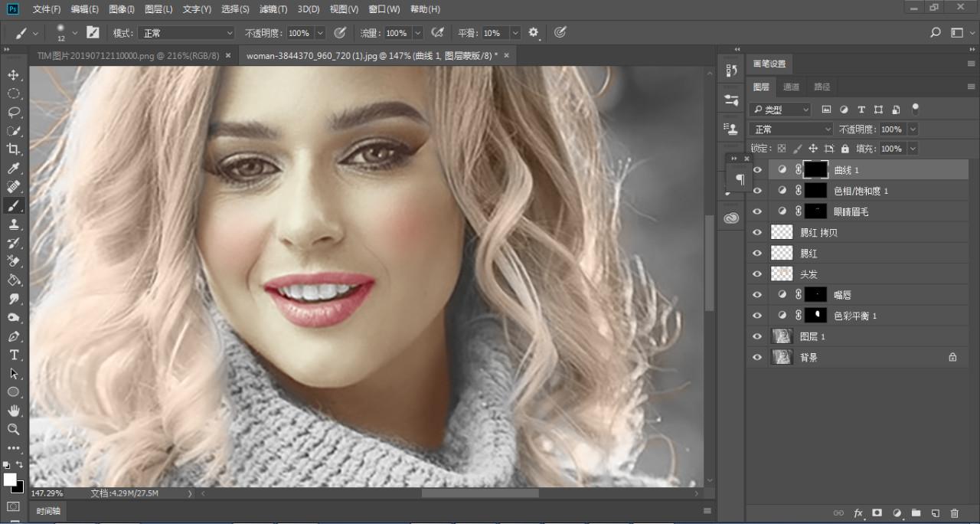
Task: Hide the 背景 layer
Action: click(x=757, y=357)
